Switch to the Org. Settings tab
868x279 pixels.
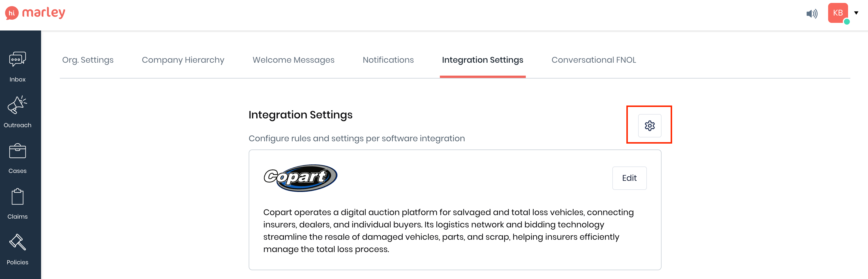[x=88, y=60]
